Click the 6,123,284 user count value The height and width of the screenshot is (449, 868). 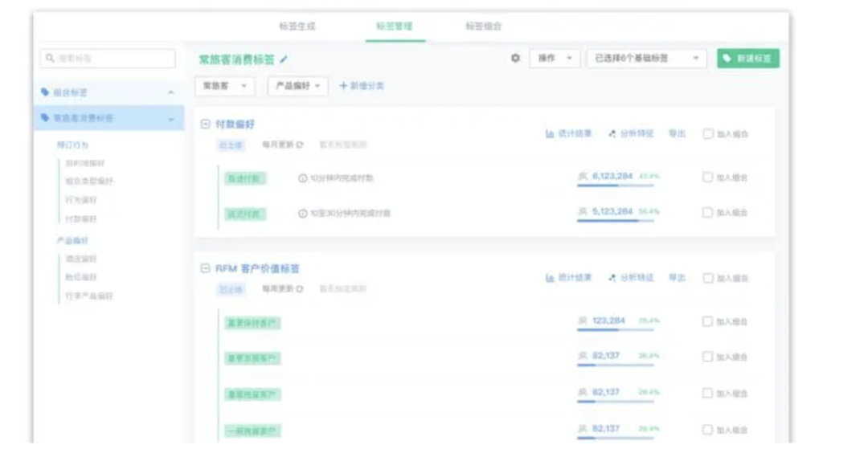tap(612, 176)
